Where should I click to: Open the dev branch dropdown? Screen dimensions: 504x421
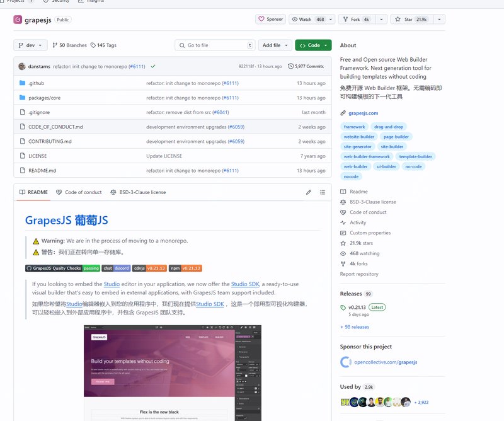(30, 45)
